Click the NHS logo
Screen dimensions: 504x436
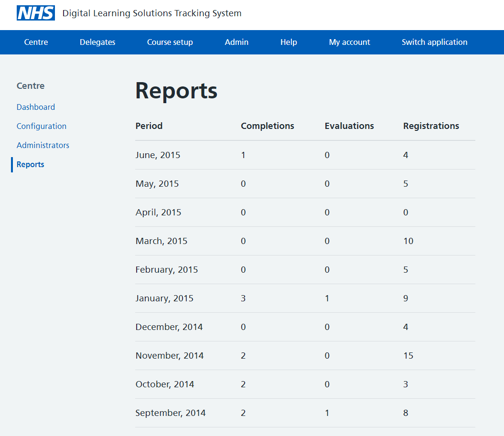click(x=36, y=13)
